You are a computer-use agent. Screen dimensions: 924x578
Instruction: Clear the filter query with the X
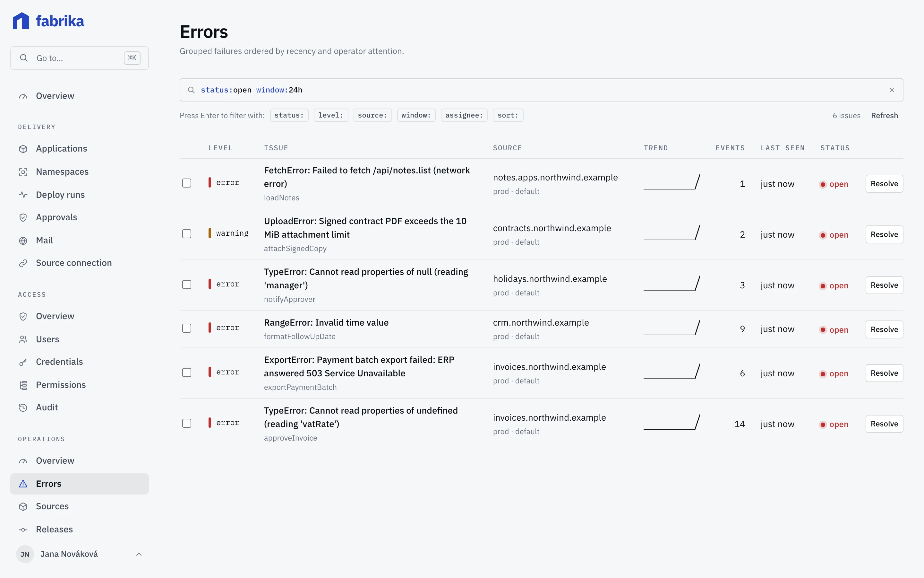pyautogui.click(x=892, y=90)
